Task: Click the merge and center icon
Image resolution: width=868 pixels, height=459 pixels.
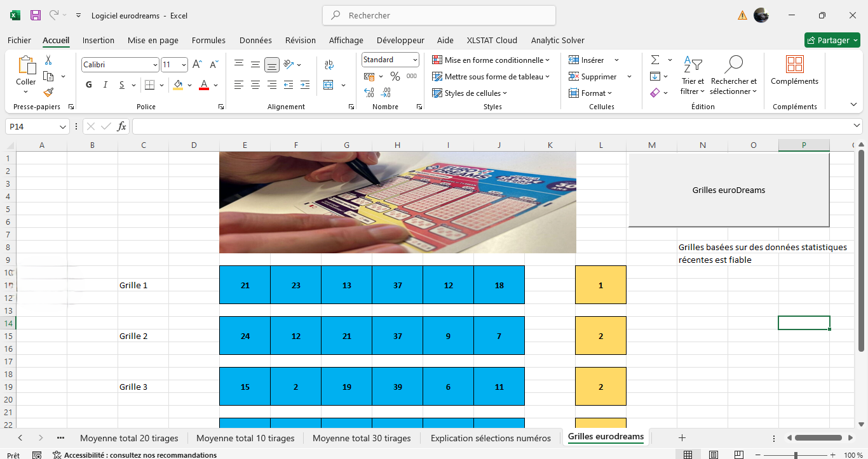Action: point(329,84)
